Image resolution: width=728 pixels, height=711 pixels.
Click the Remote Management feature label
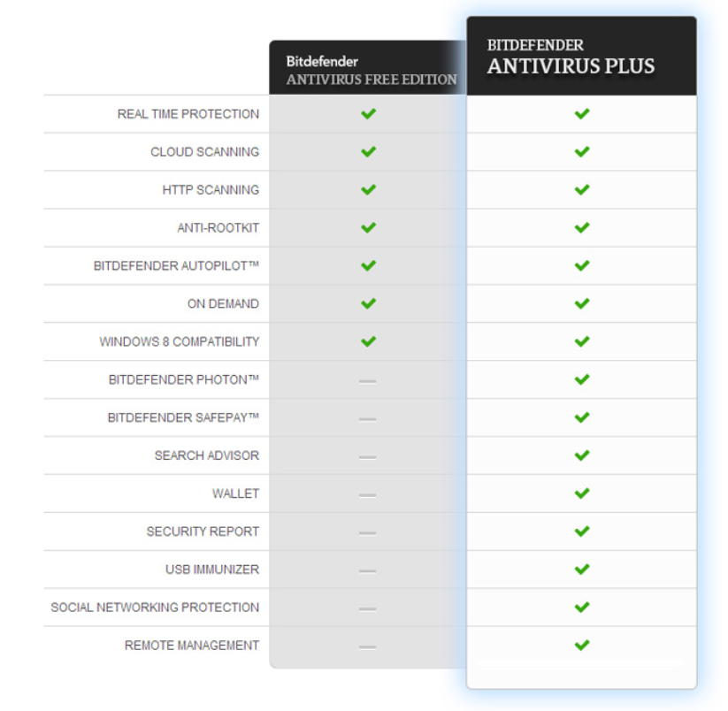click(x=192, y=646)
